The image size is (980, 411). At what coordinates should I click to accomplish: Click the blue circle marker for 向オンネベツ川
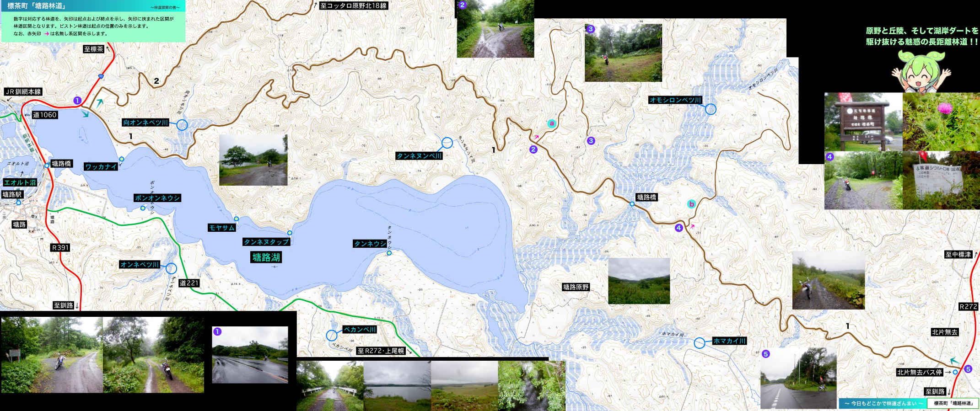tap(182, 124)
